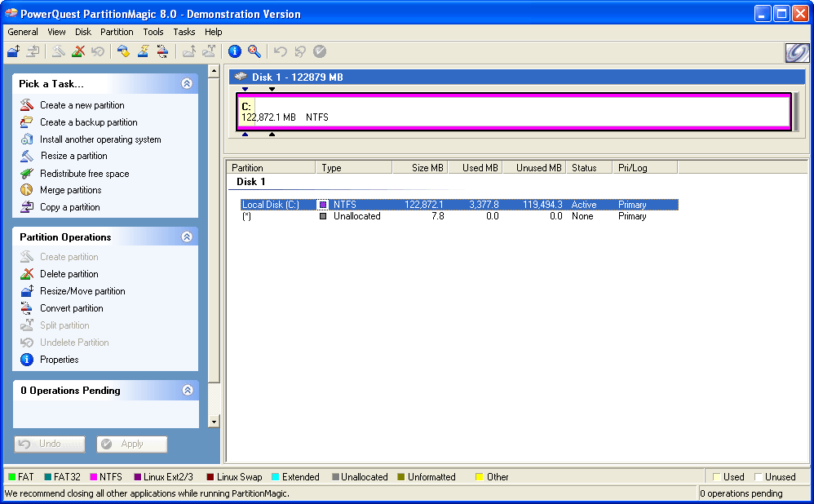814x504 pixels.
Task: Click the NTFS magenta legend swatch
Action: pyautogui.click(x=93, y=477)
